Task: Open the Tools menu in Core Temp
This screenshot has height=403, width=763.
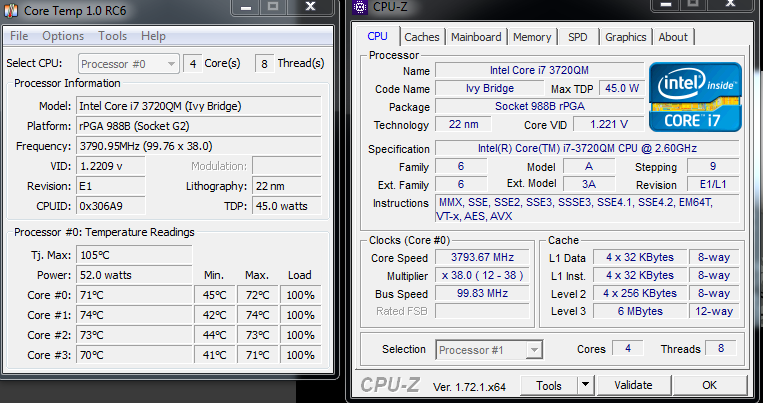Action: tap(112, 36)
